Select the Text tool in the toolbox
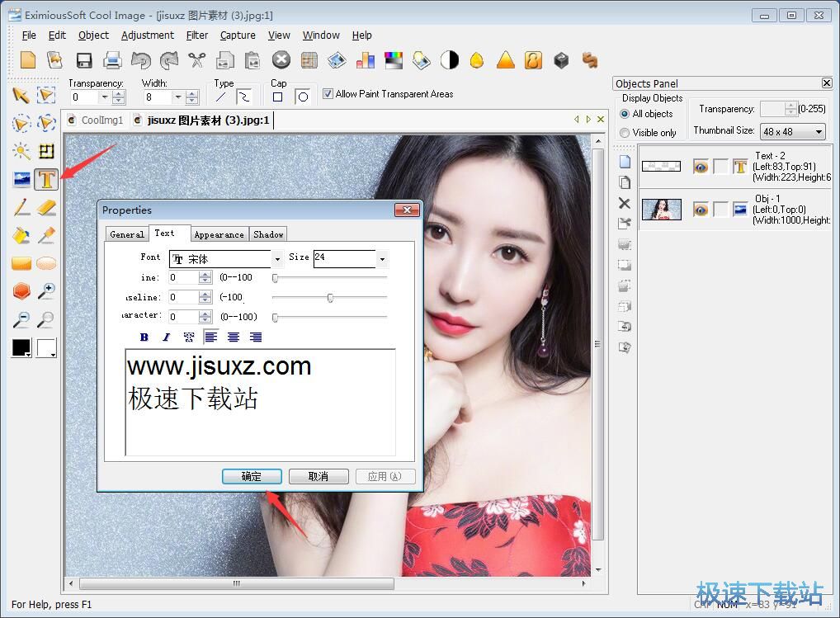This screenshot has width=840, height=618. pos(46,178)
